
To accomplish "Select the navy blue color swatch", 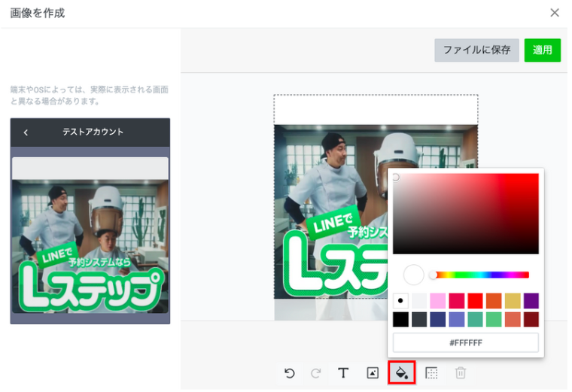I will point(438,320).
